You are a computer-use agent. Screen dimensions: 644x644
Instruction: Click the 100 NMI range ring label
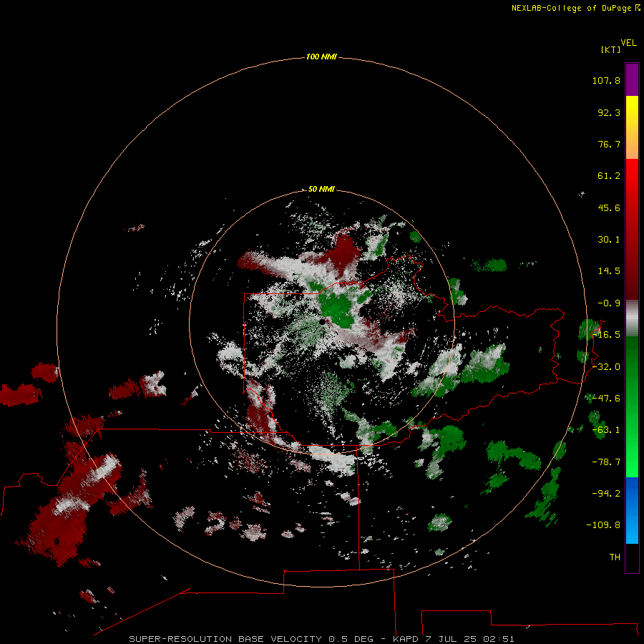[321, 57]
